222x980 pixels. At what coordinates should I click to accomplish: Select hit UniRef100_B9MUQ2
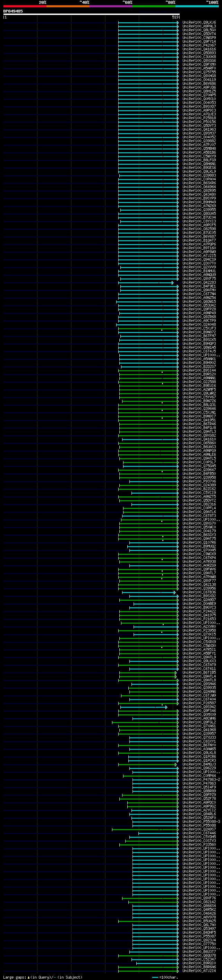click(199, 546)
